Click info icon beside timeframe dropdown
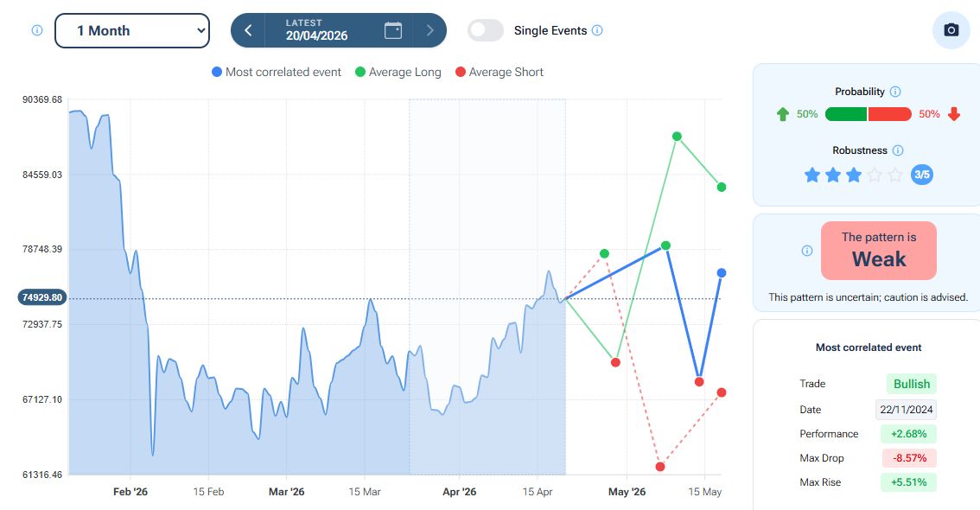 [x=37, y=30]
